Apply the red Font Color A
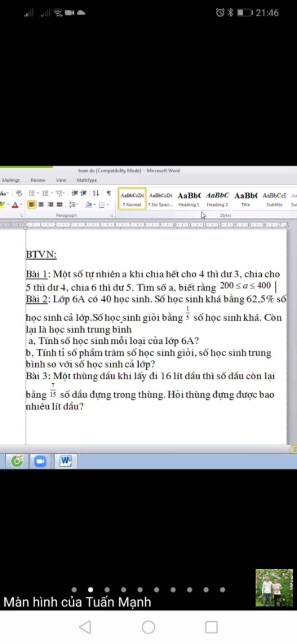The image size is (297, 644). click(15, 205)
